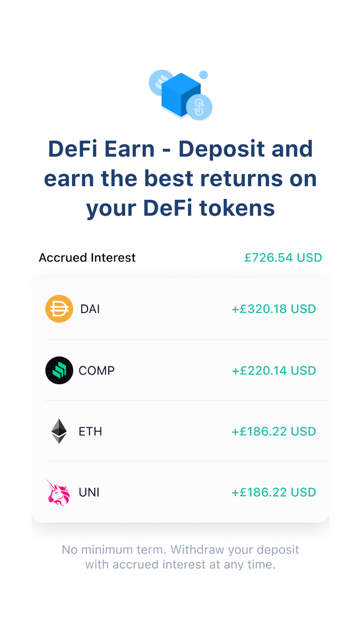
Task: Select the UNI label
Action: pos(89,493)
